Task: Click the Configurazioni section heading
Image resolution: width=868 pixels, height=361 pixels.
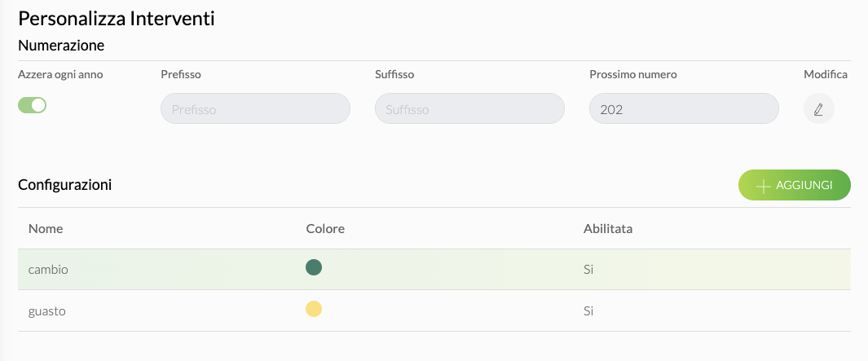Action: (64, 185)
